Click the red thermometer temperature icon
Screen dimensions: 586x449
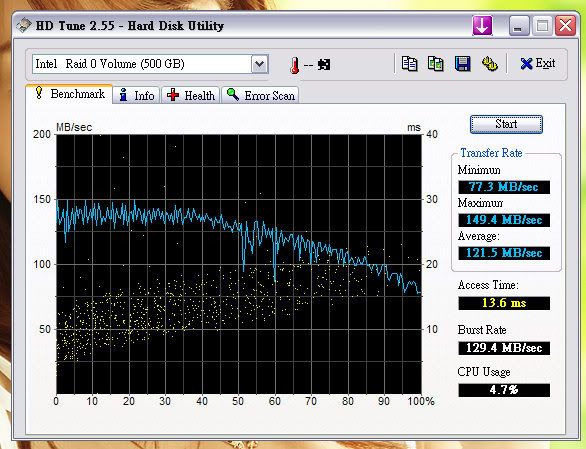294,65
